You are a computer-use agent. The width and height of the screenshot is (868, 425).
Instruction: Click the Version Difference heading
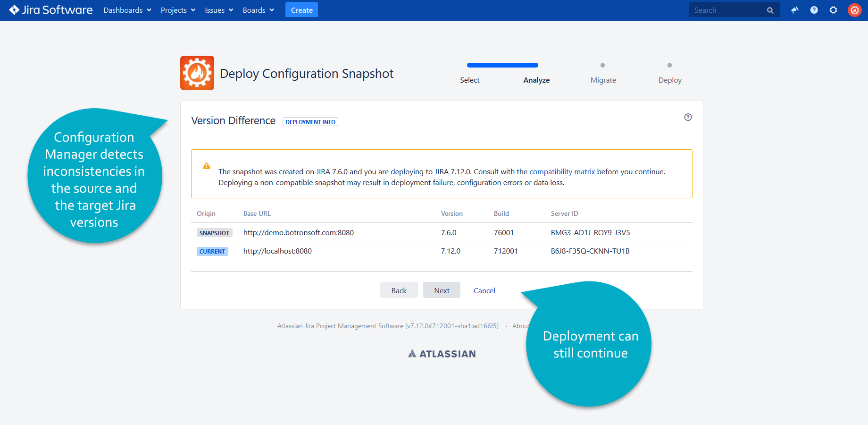pos(234,120)
